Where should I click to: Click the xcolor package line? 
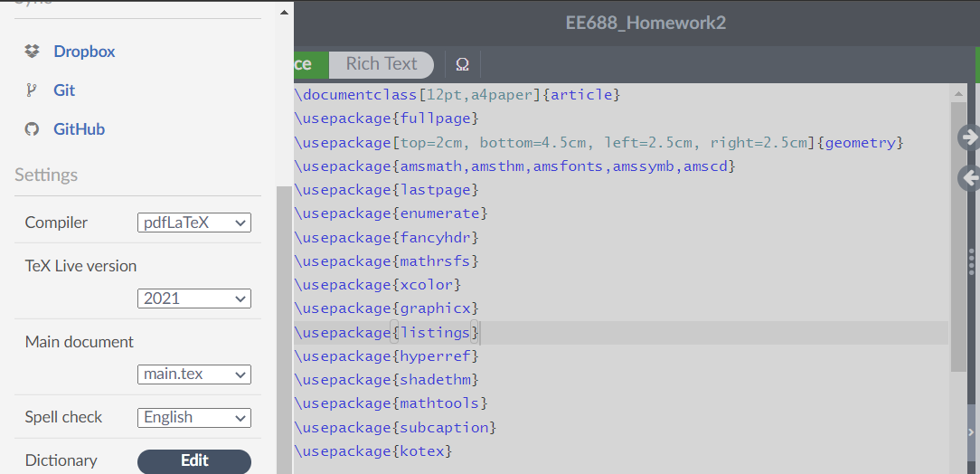378,285
